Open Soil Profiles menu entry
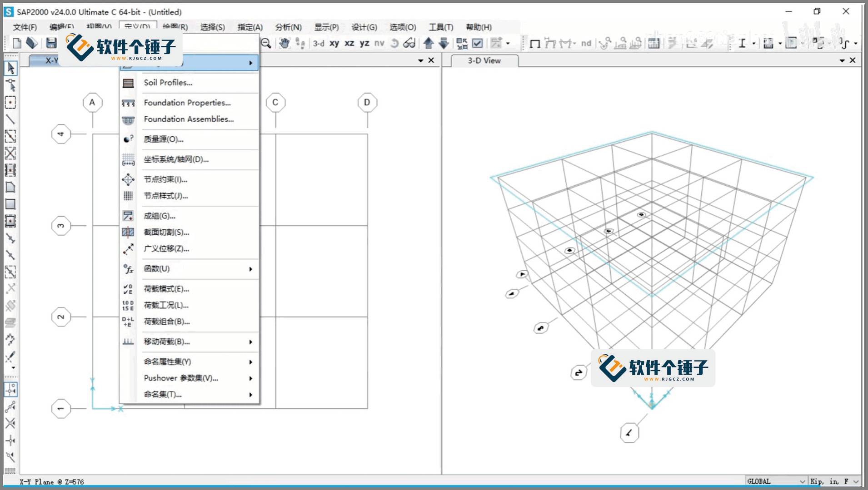This screenshot has height=490, width=868. (x=190, y=83)
